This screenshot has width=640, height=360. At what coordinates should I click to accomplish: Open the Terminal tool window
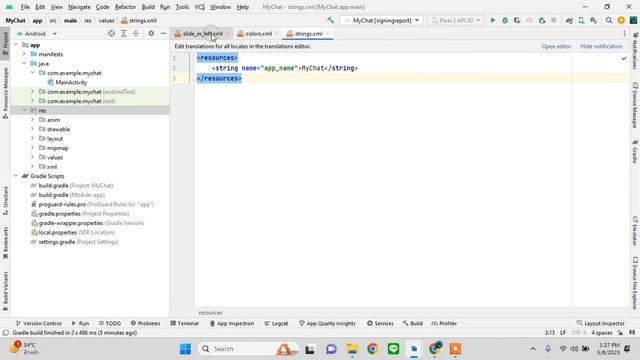[184, 323]
